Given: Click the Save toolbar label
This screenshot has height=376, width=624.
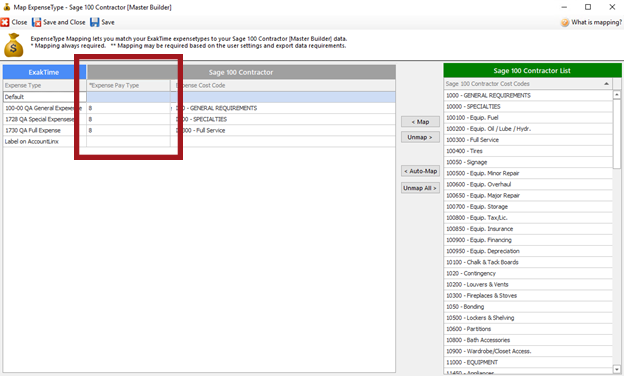Looking at the screenshot, I should (x=108, y=22).
